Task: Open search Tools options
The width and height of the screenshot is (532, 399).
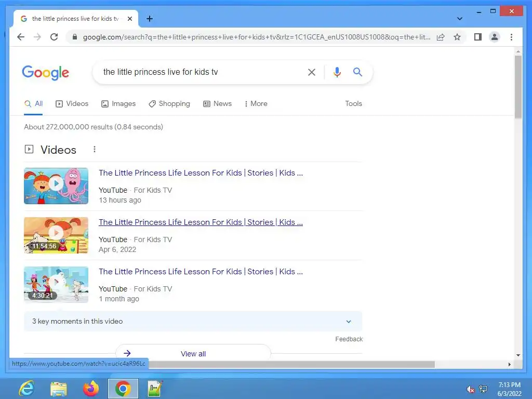Action: point(353,103)
